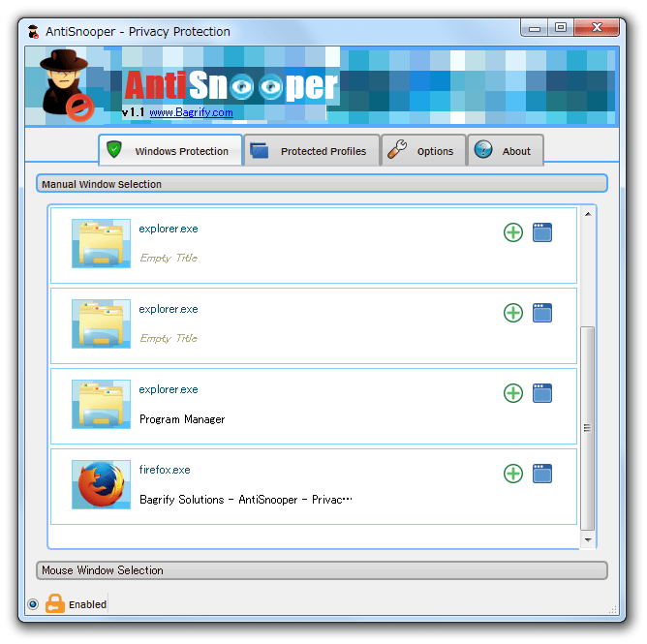
Task: Select the Bagrify Solutions - AntiSnooper title text
Action: coord(246,500)
